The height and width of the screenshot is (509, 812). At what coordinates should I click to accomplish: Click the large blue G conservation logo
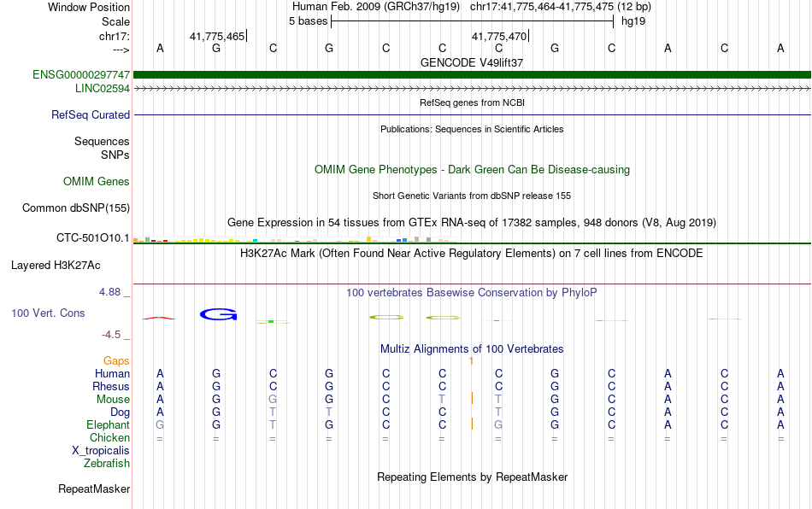(219, 314)
